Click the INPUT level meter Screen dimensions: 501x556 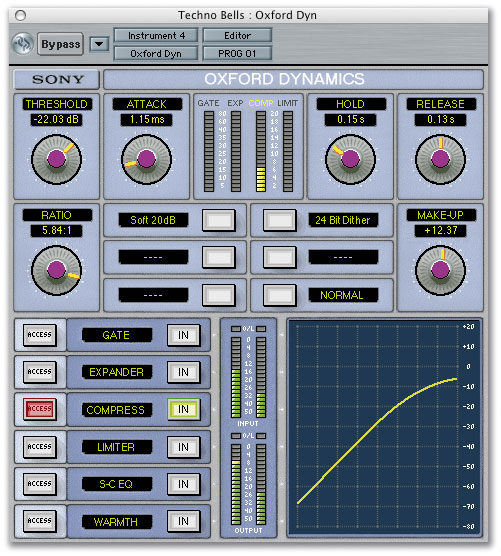pos(248,377)
